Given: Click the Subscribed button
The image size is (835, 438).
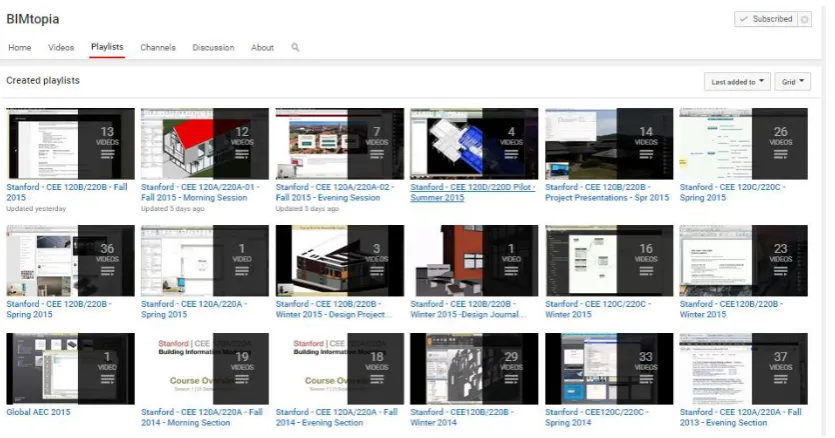Looking at the screenshot, I should pos(766,19).
